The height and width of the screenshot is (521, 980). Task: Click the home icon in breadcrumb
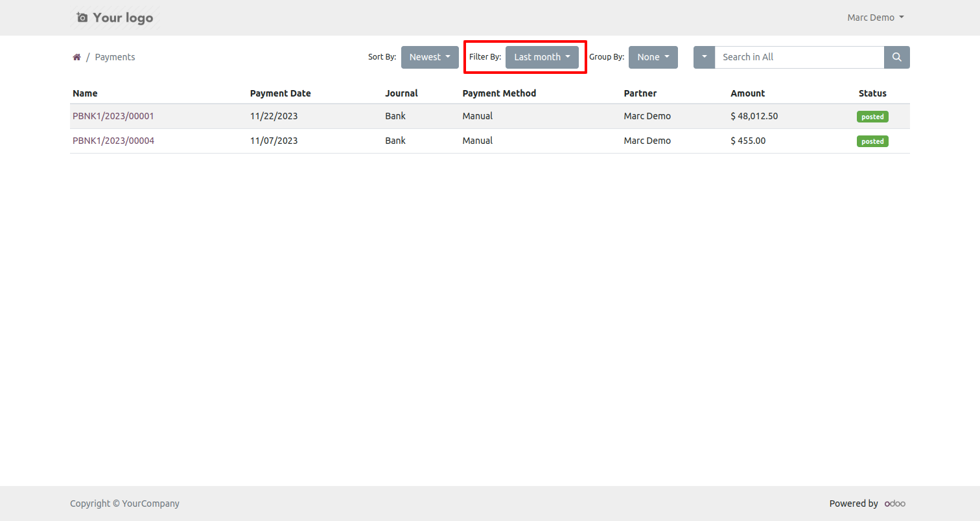[76, 57]
